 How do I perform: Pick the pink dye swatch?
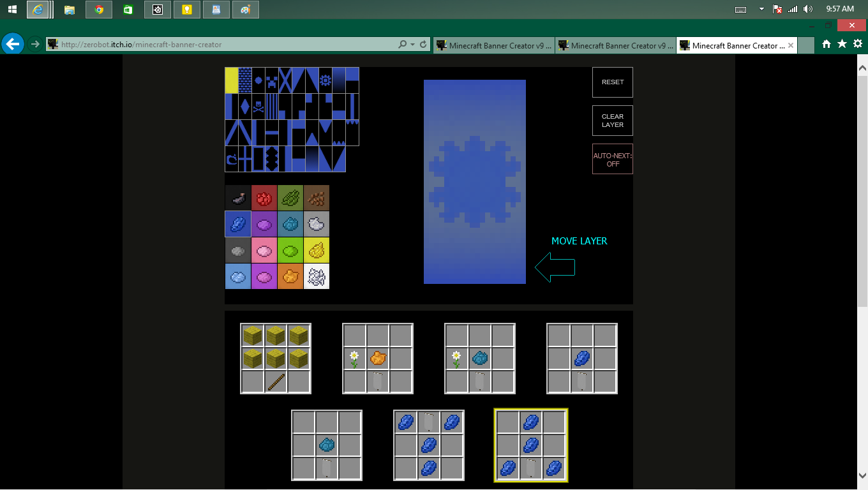(264, 250)
